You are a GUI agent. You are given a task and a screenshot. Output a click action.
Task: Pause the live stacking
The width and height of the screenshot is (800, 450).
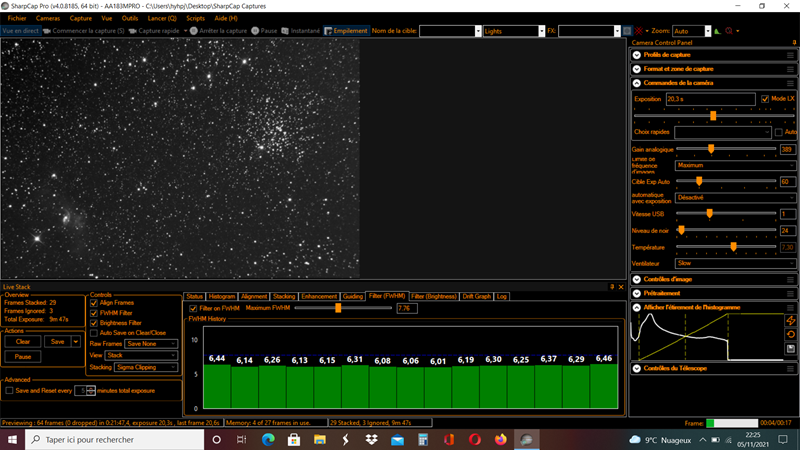coord(23,356)
